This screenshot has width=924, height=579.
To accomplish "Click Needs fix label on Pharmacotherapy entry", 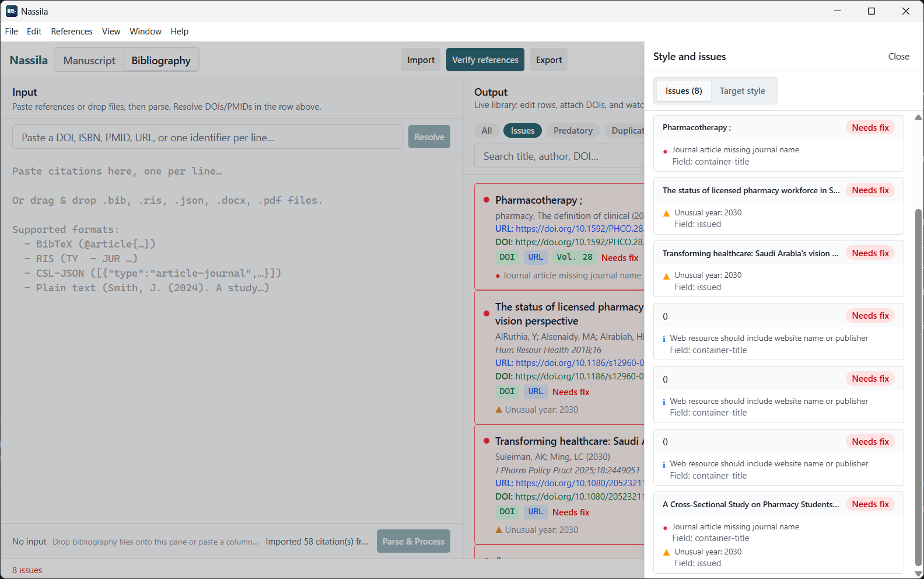I will pyautogui.click(x=619, y=258).
